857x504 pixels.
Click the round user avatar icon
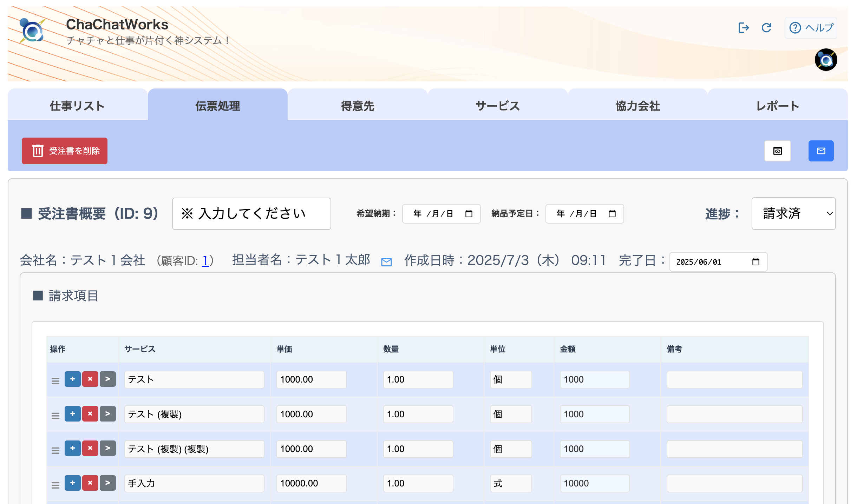826,60
